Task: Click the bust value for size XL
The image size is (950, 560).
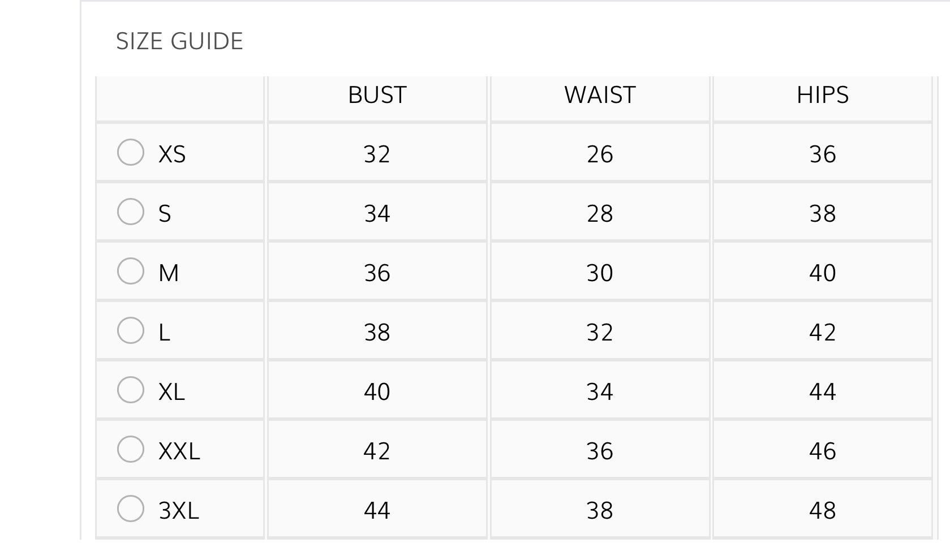Action: click(x=377, y=391)
